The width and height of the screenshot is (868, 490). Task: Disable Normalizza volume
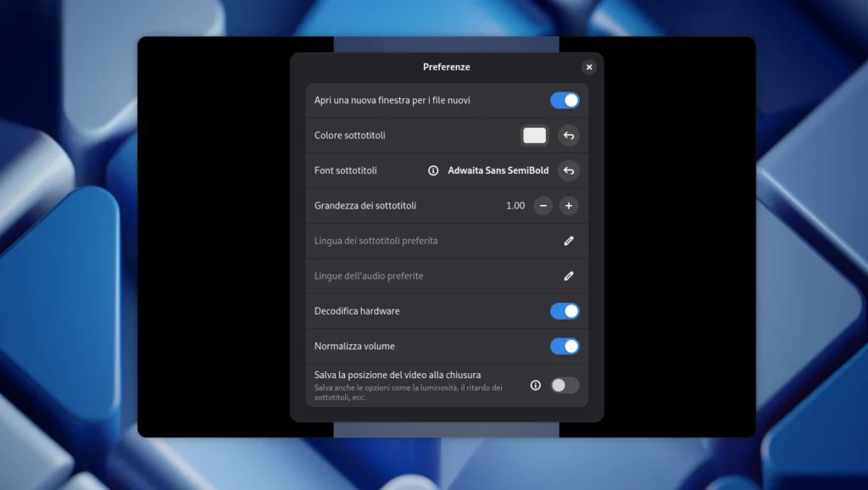click(564, 345)
